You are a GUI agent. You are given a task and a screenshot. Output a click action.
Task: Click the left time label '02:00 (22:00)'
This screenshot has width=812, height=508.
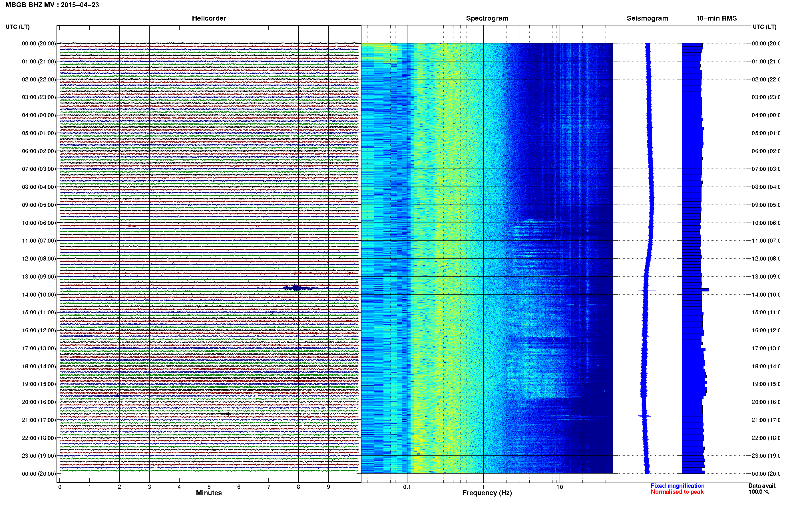point(39,79)
